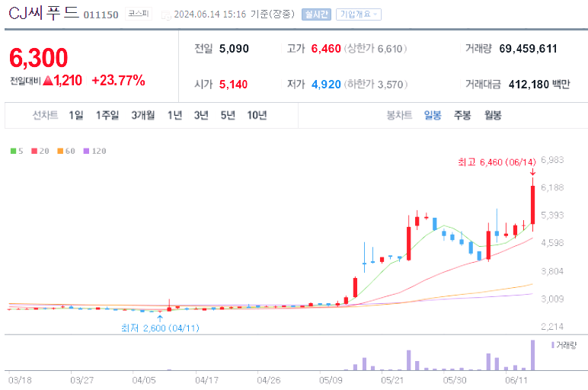
Task: Click the 04/17 date axis label
Action: click(206, 380)
